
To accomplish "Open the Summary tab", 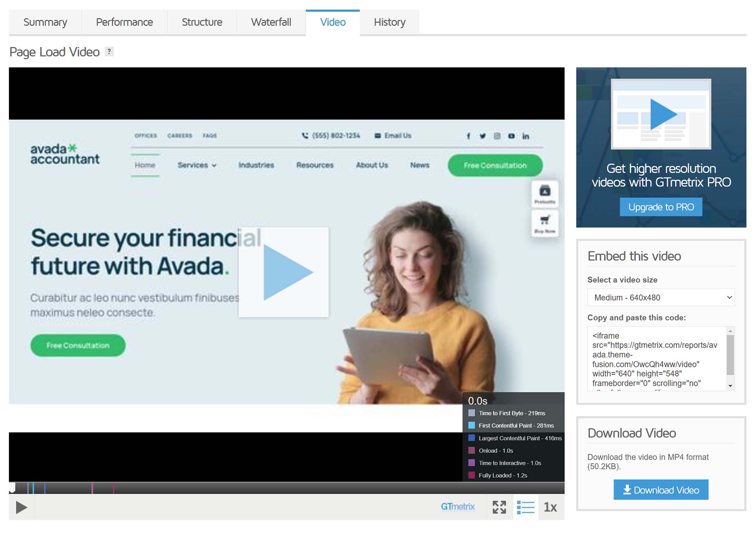I will coord(45,22).
